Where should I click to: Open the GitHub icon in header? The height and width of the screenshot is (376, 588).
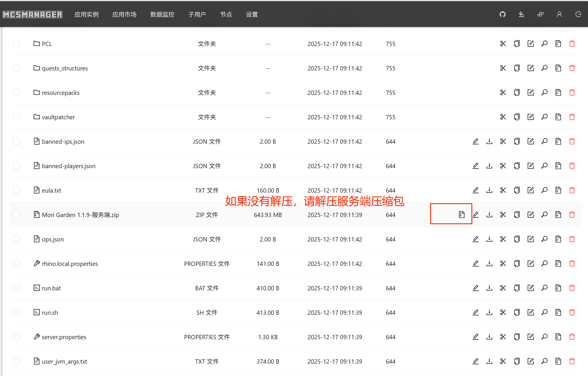tap(502, 14)
